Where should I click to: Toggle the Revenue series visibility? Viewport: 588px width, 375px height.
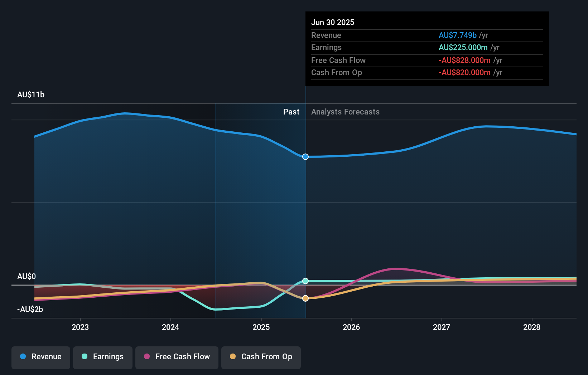pos(40,357)
